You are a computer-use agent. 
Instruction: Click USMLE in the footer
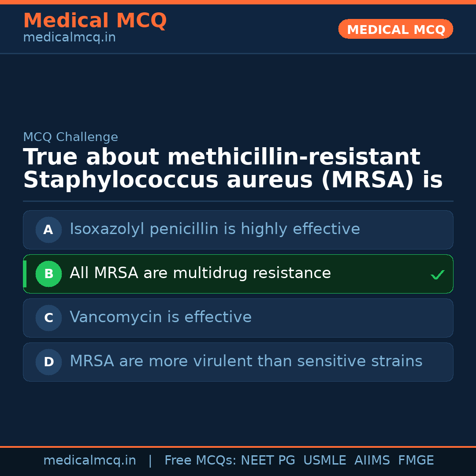324,461
